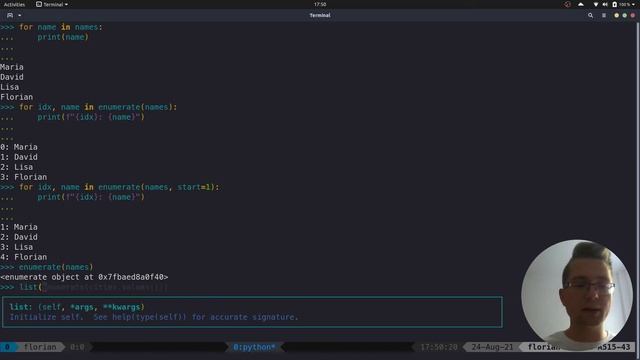Open the clock showing 17:50
This screenshot has height=360, width=640.
coord(320,4)
